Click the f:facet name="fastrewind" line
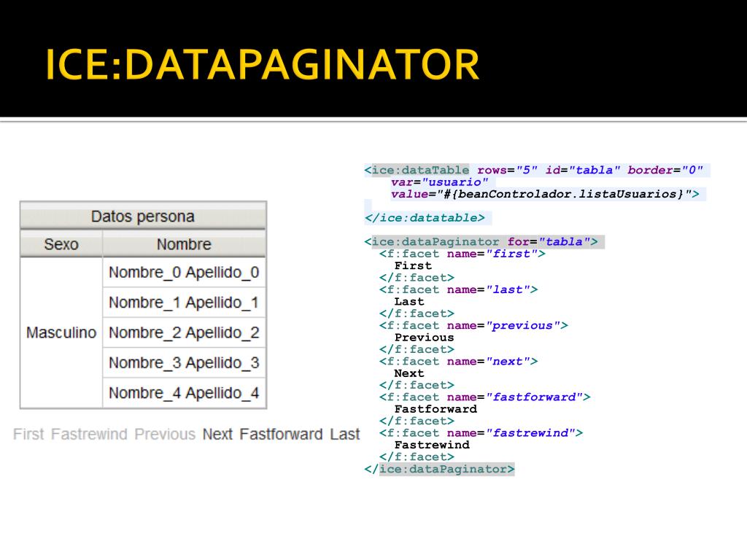This screenshot has width=747, height=560. pyautogui.click(x=481, y=432)
